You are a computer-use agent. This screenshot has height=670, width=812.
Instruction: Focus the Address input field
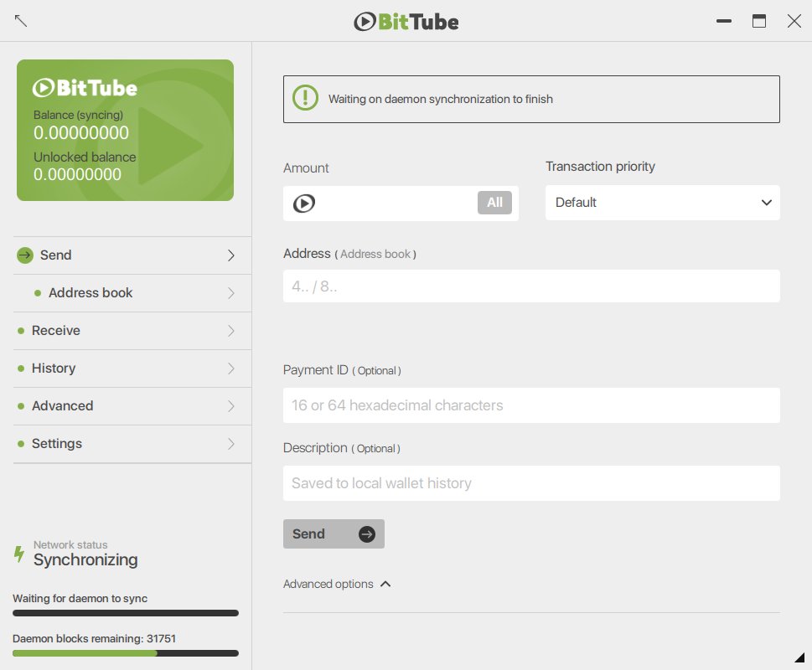(531, 286)
